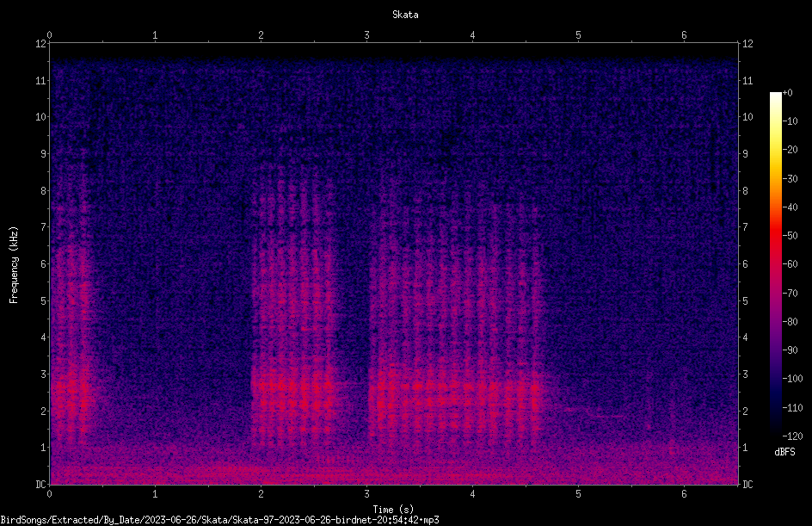Click the "12" tick on the left frequency axis

[40, 44]
